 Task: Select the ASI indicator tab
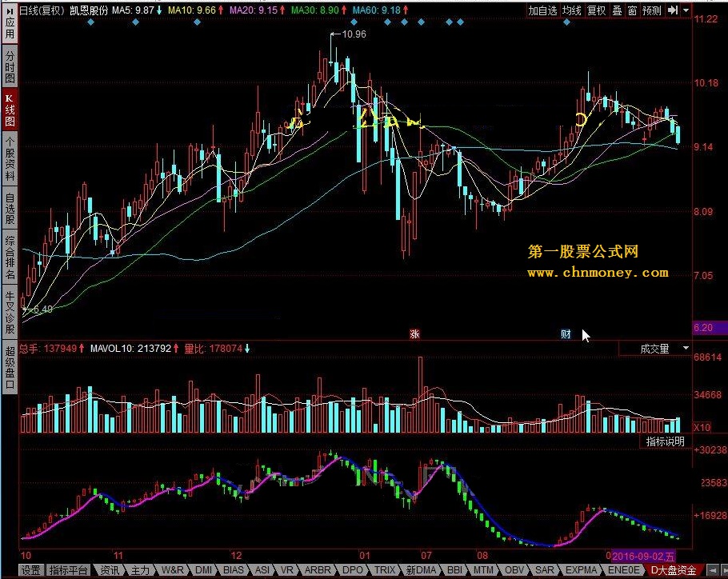pos(262,570)
